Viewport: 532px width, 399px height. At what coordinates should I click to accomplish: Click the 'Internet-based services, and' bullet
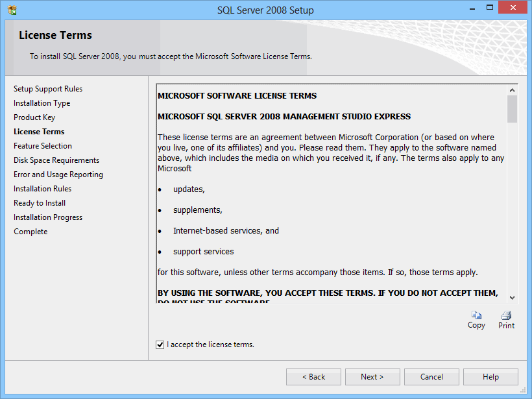point(226,231)
